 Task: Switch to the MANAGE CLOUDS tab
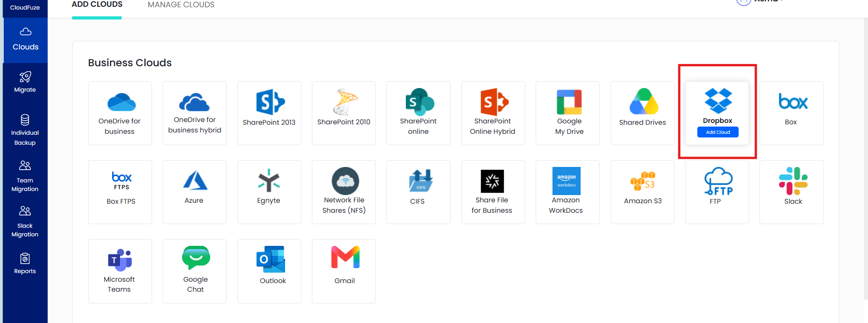point(181,5)
